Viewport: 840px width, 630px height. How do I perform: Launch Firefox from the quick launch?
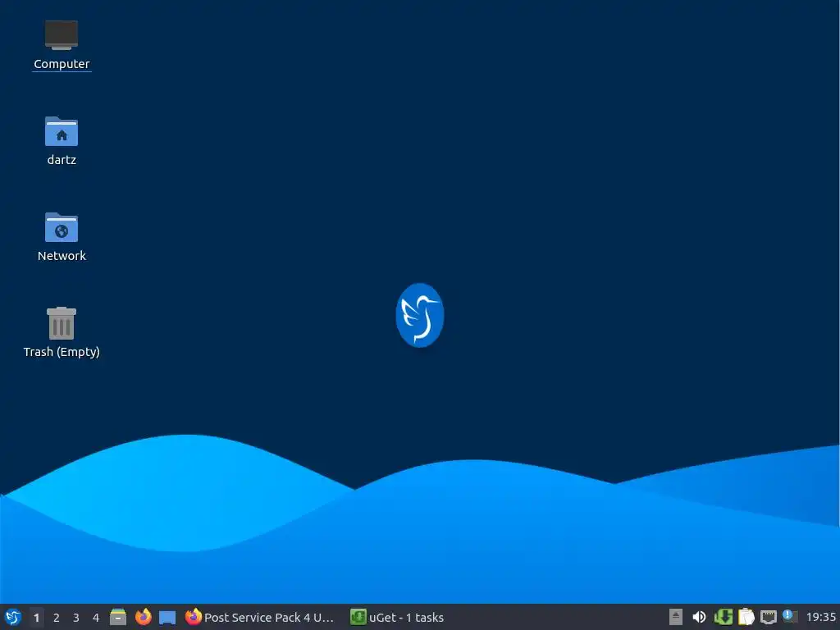click(143, 617)
